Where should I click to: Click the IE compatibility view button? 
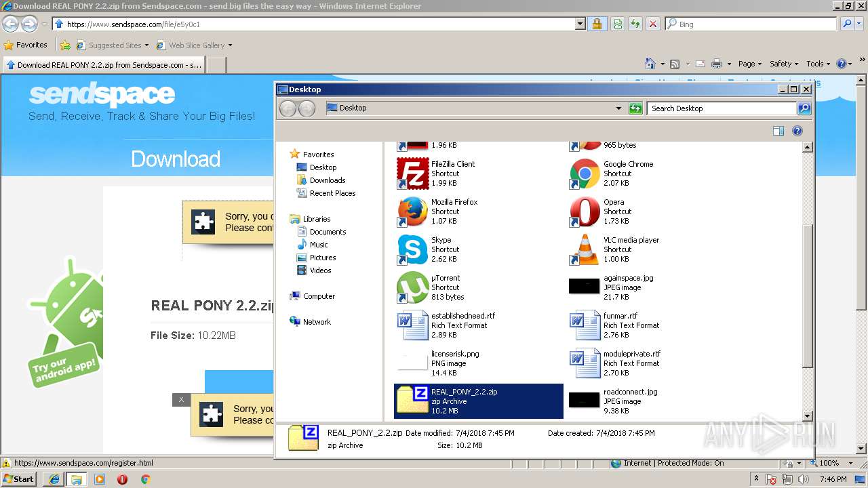617,24
